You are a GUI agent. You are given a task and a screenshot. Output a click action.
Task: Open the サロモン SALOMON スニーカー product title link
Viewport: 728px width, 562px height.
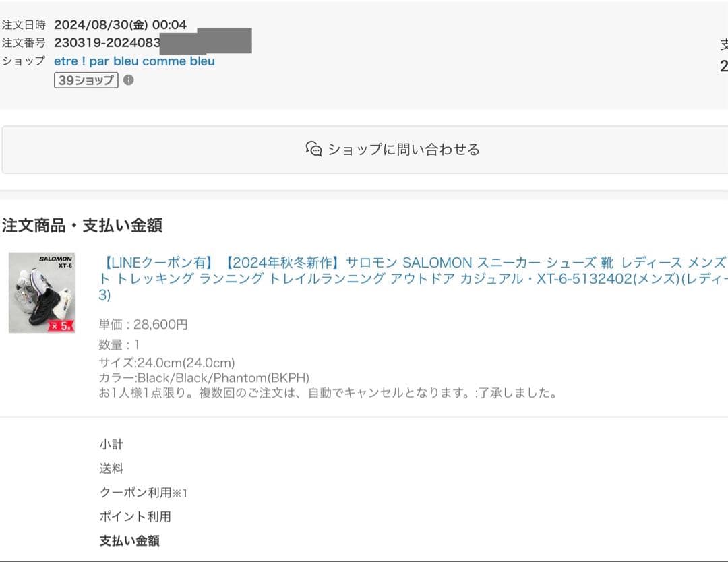click(x=413, y=278)
